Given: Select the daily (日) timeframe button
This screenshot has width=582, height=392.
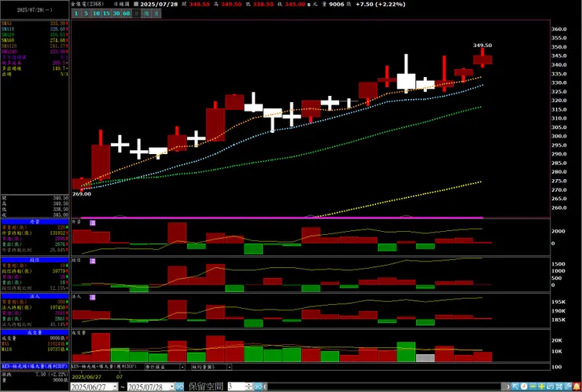Looking at the screenshot, I should (137, 13).
